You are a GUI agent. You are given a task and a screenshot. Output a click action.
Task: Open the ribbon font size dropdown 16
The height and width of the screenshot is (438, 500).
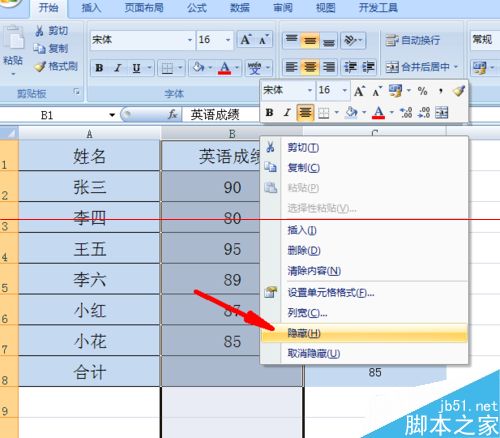point(228,40)
